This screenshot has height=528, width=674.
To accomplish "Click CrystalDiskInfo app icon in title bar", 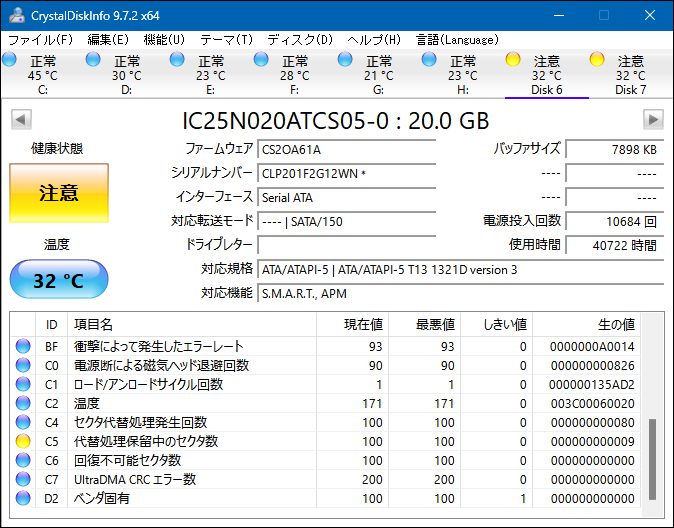I will pyautogui.click(x=14, y=15).
